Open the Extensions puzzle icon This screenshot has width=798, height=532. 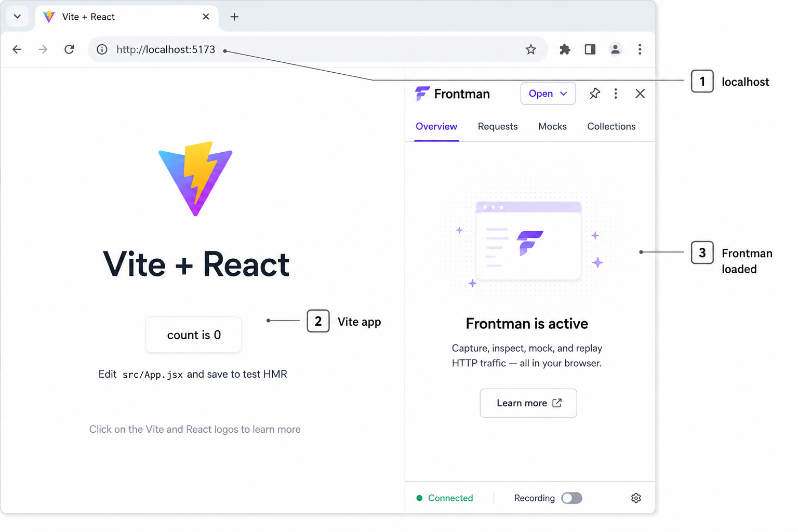click(565, 49)
